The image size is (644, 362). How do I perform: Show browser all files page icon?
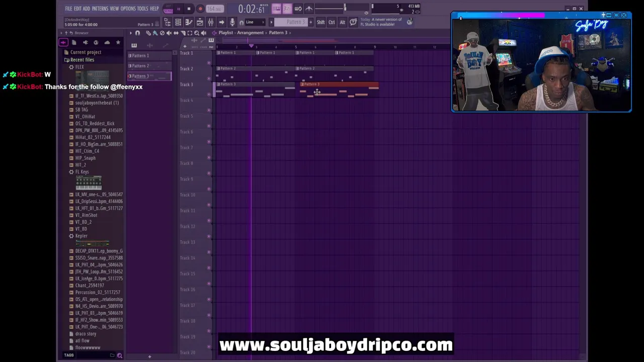(x=74, y=42)
